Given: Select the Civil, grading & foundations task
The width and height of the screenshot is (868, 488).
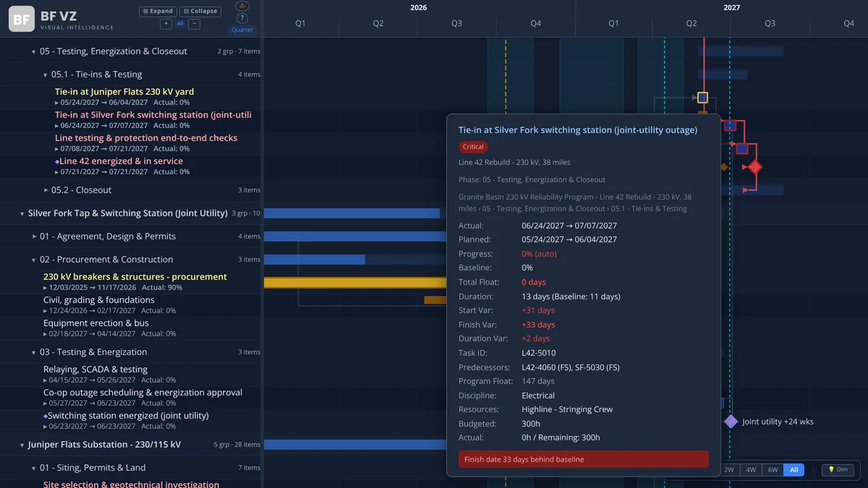Looking at the screenshot, I should 99,300.
